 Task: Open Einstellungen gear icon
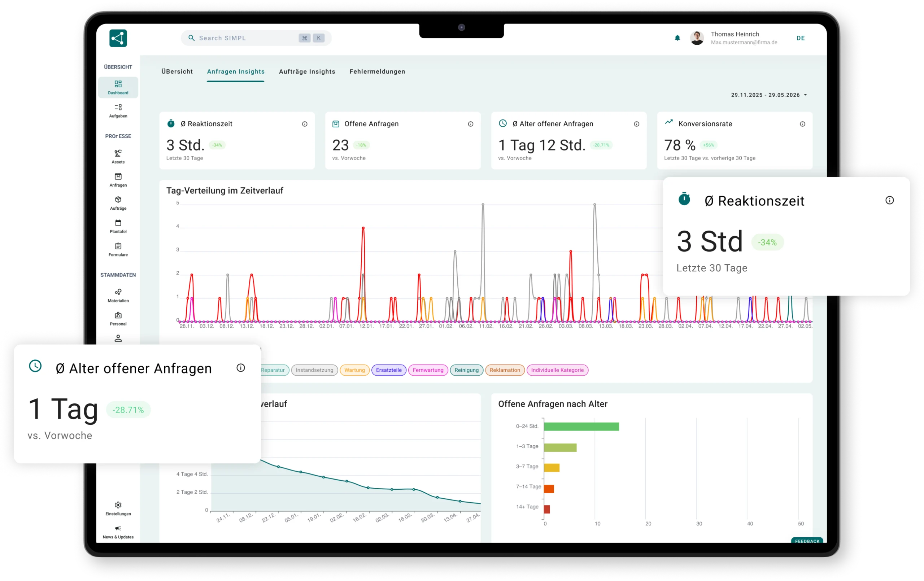coord(118,508)
